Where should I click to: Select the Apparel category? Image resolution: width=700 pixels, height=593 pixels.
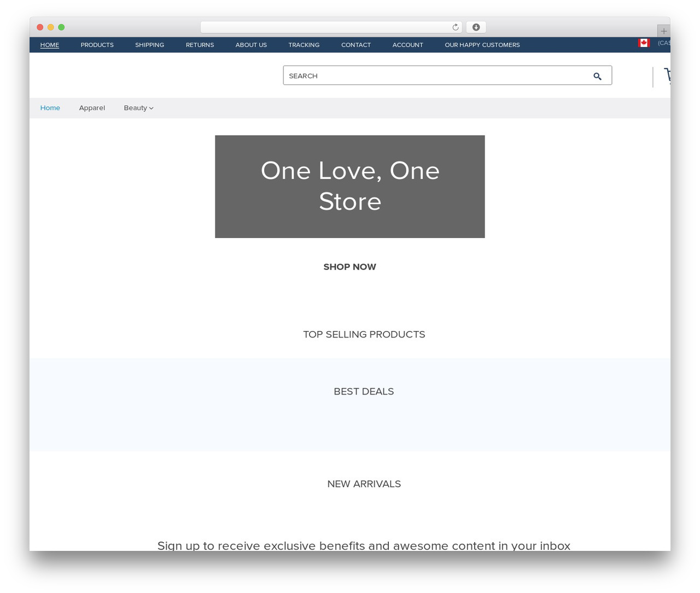92,108
